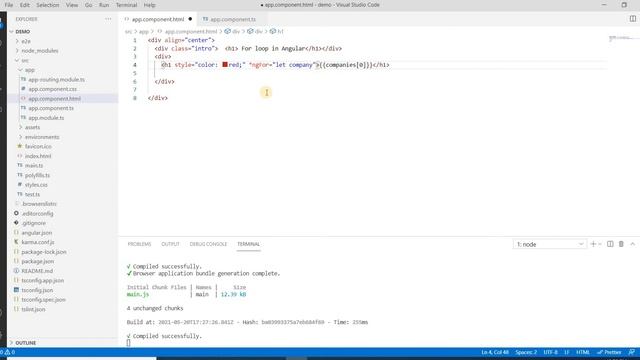Screen dimensions: 640x360
Task: Expand the node_modules folder
Action: tap(40, 51)
